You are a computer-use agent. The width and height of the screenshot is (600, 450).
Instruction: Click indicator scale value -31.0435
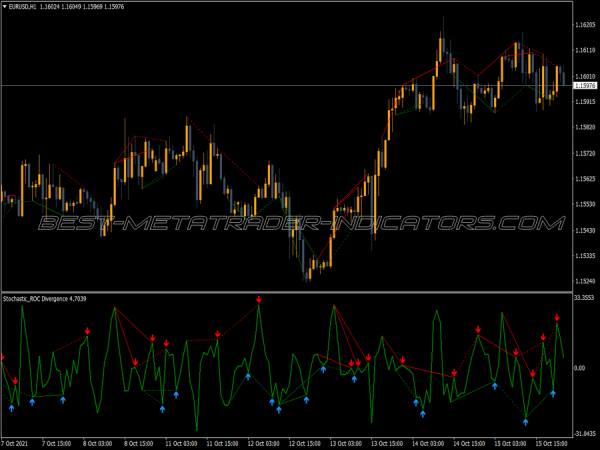585,434
